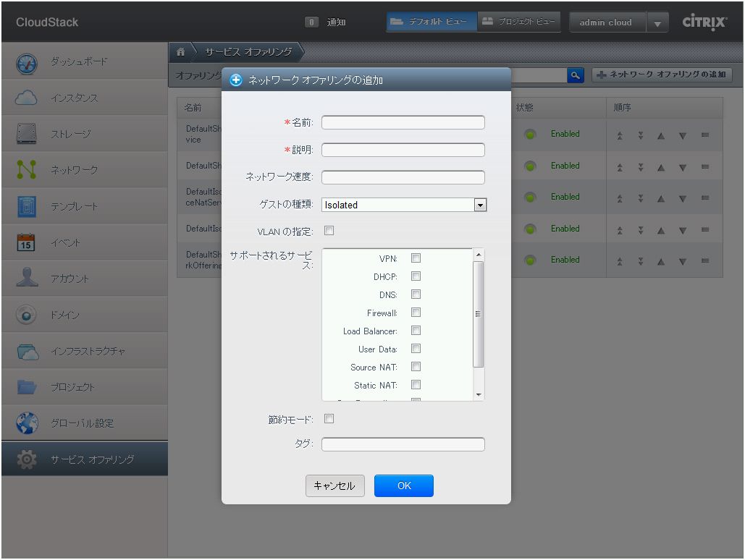
Task: Open the ゲストの種類 dropdown
Action: coord(479,205)
